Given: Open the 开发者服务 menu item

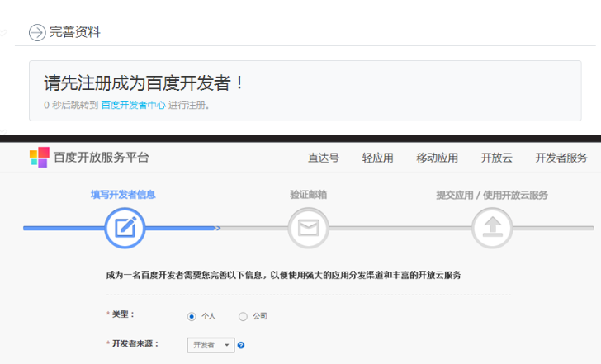Looking at the screenshot, I should click(x=561, y=158).
